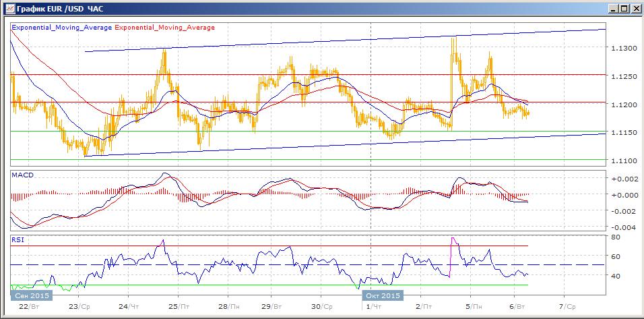This screenshot has height=319, width=644.
Task: Click the 'Окт 2015' month marker
Action: click(x=383, y=295)
